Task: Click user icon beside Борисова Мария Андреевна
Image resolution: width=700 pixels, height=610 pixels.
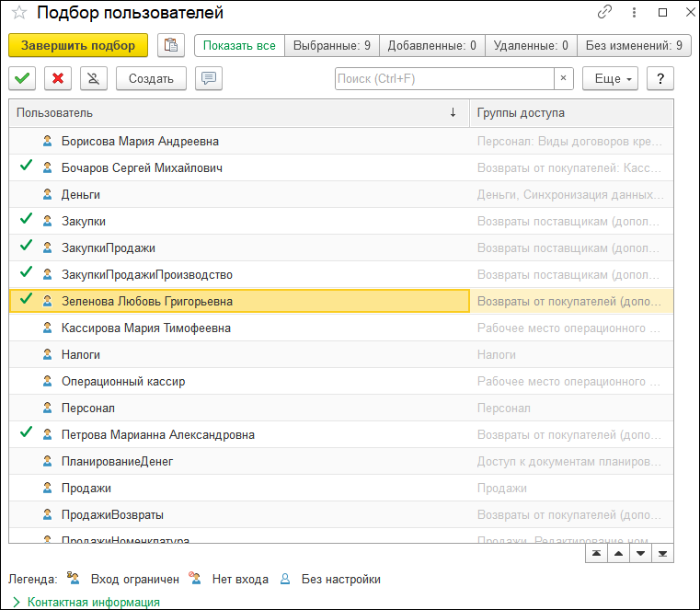Action: 47,141
